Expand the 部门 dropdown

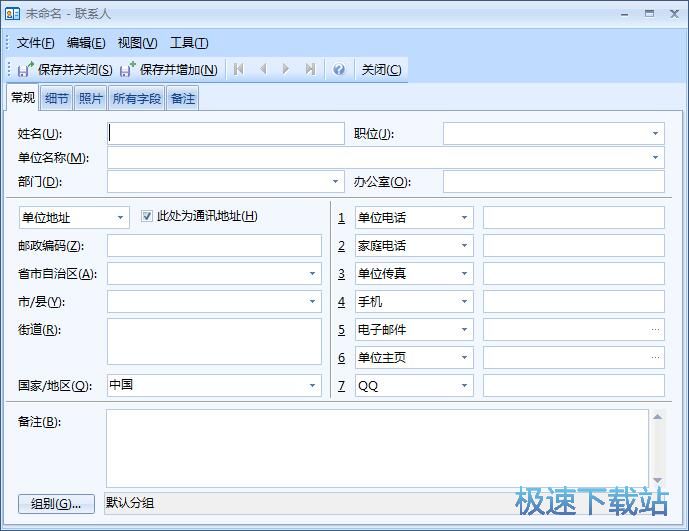pos(335,181)
